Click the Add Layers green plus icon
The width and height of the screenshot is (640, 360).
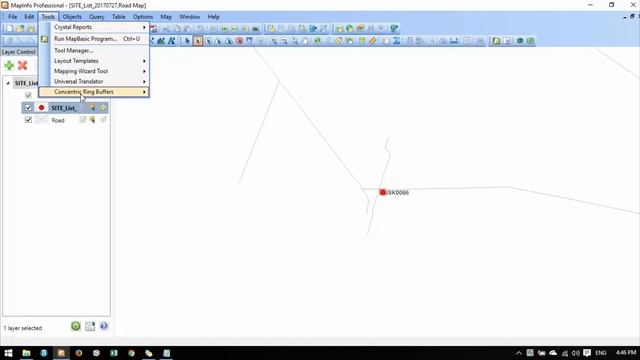tap(9, 65)
